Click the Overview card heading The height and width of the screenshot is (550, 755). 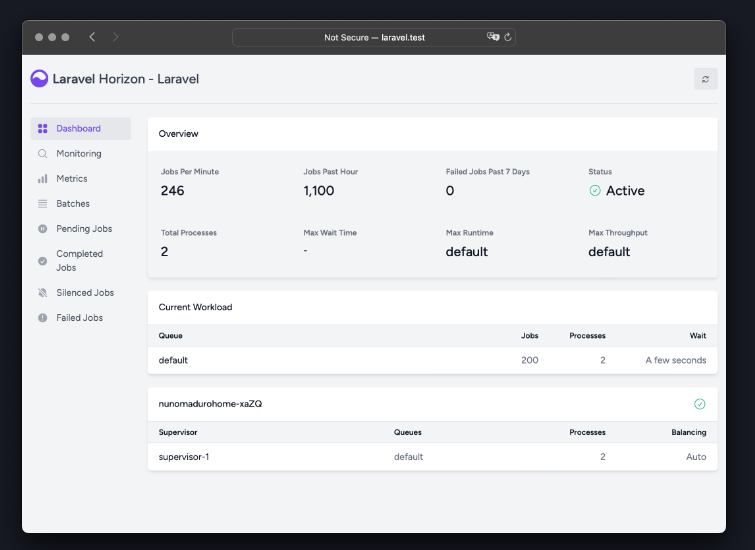coord(179,133)
